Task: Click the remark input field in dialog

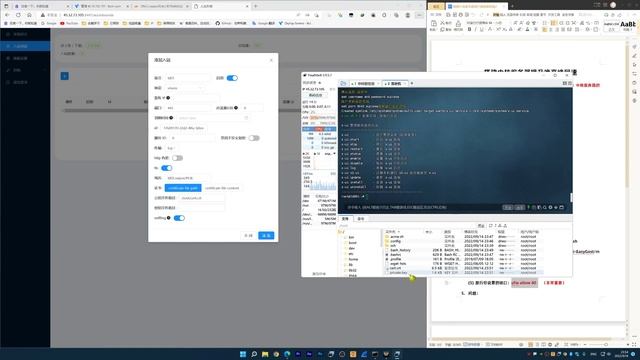Action: pyautogui.click(x=188, y=78)
